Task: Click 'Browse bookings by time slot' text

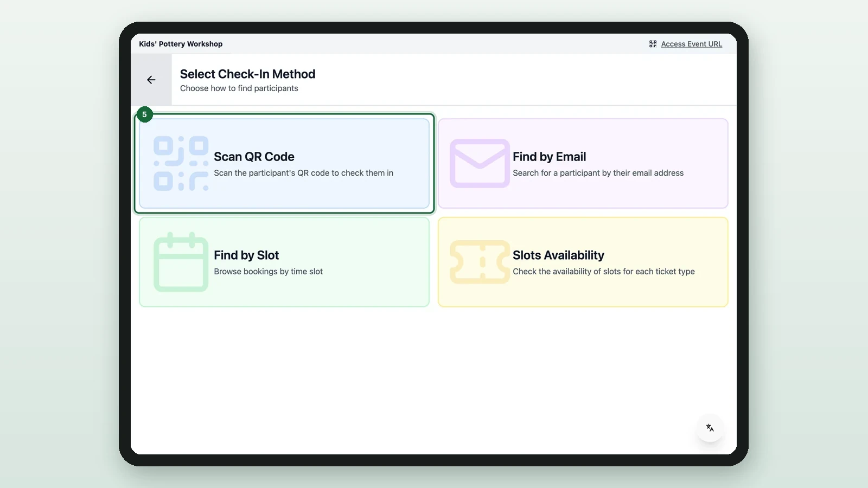Action: (268, 272)
